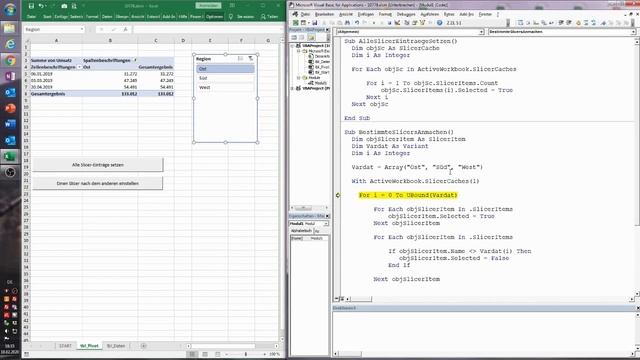This screenshot has height=360, width=640.
Task: Collapse the Microsoft Excel Objekte folder
Action: tap(298, 51)
